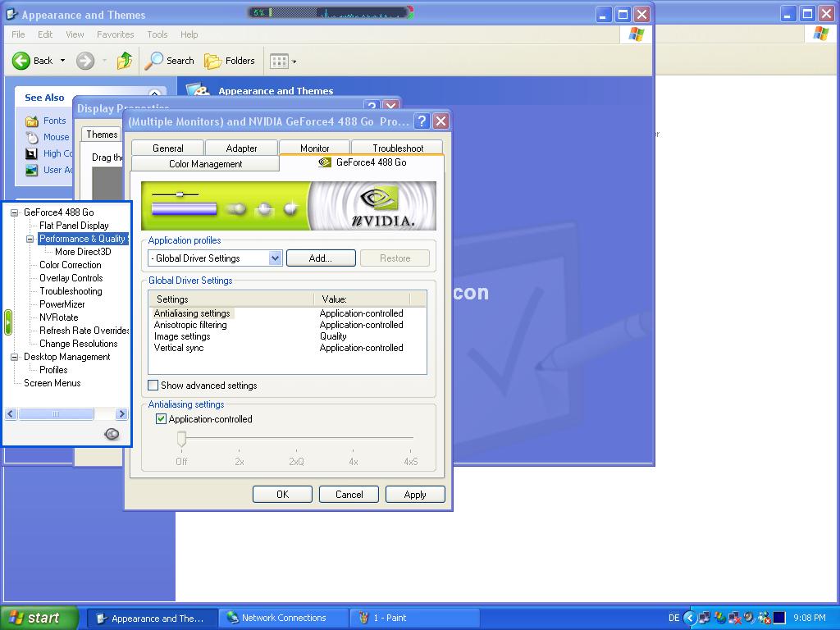Go back with the green Back arrow
This screenshot has height=630, width=840.
(x=21, y=61)
